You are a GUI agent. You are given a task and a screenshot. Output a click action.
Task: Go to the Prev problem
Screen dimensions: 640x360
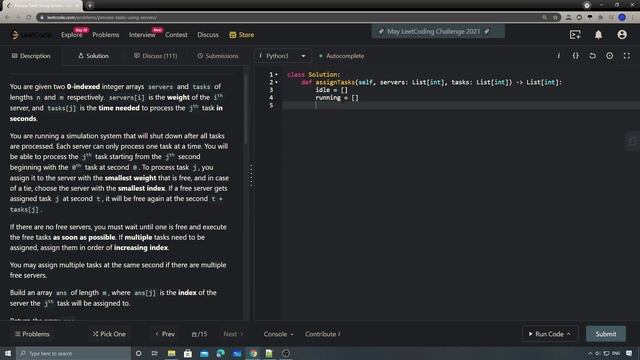pos(165,334)
